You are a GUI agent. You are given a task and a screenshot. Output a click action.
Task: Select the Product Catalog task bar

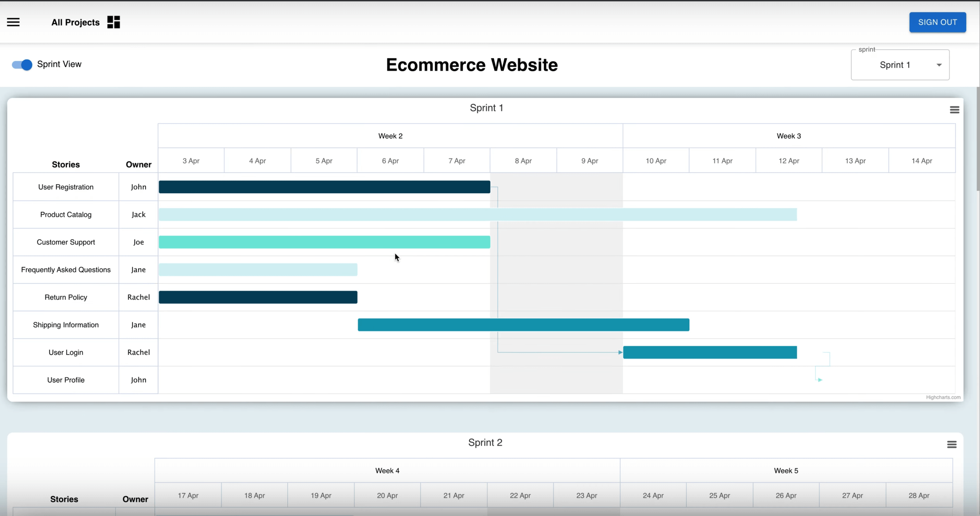[478, 215]
